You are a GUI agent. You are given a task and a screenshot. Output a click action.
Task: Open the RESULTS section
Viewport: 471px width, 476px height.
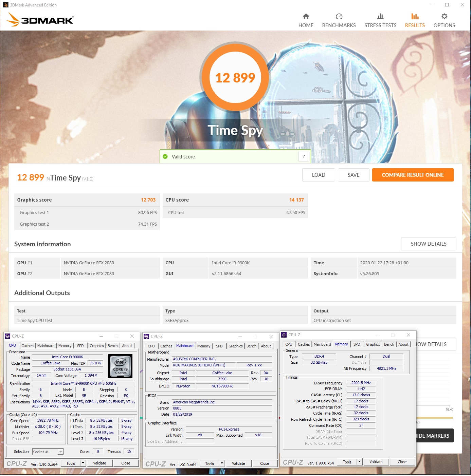pyautogui.click(x=415, y=21)
